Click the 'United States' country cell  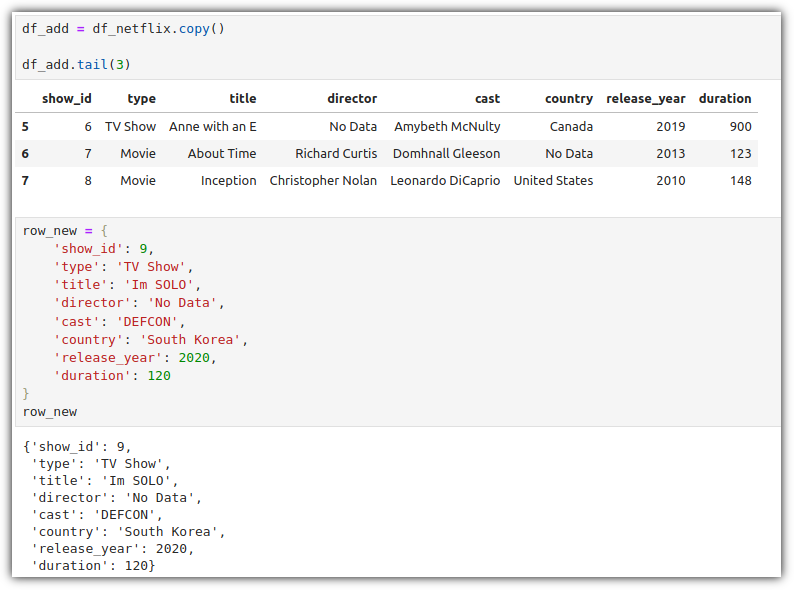pyautogui.click(x=553, y=181)
